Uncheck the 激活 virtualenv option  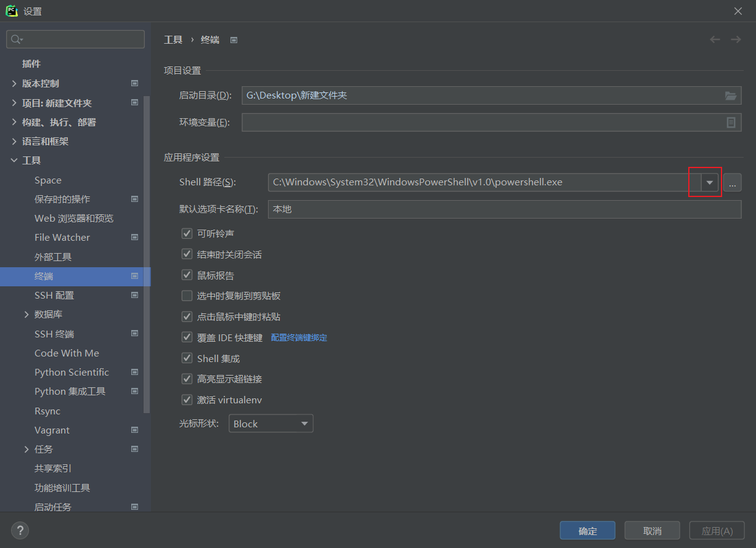click(x=187, y=400)
